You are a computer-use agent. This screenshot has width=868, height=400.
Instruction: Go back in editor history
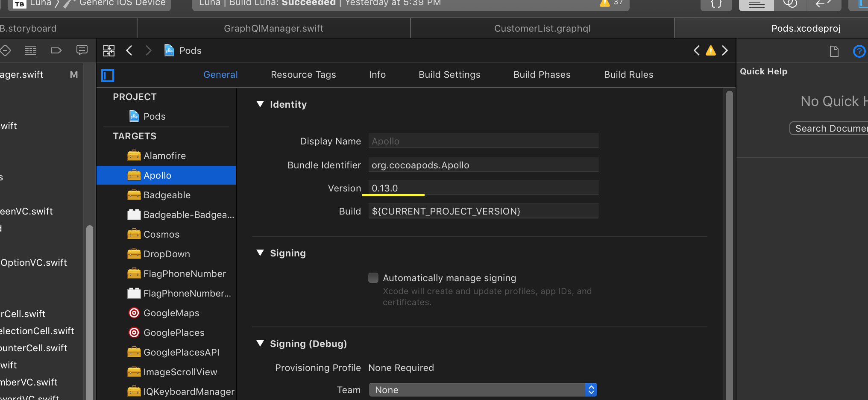point(129,51)
